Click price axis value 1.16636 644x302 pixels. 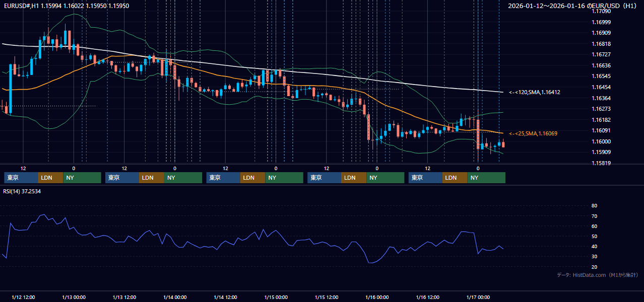pos(601,66)
